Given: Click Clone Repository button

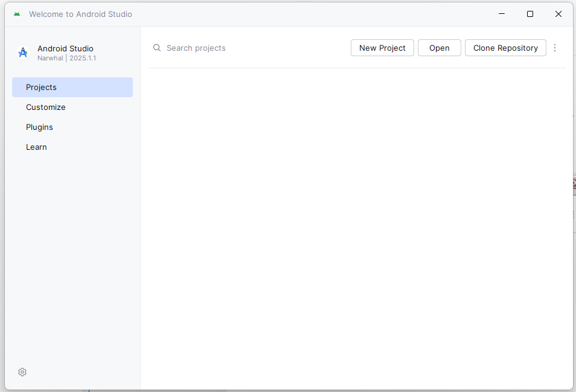Looking at the screenshot, I should click(x=505, y=48).
